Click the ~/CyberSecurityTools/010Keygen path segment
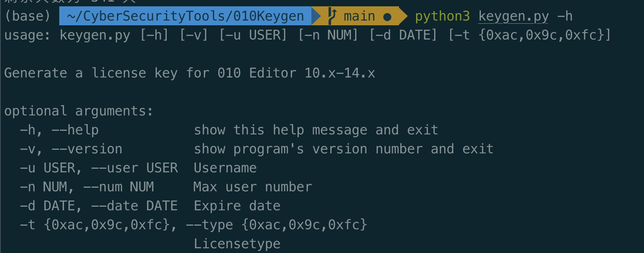Viewport: 644px width, 253px height. tap(185, 16)
